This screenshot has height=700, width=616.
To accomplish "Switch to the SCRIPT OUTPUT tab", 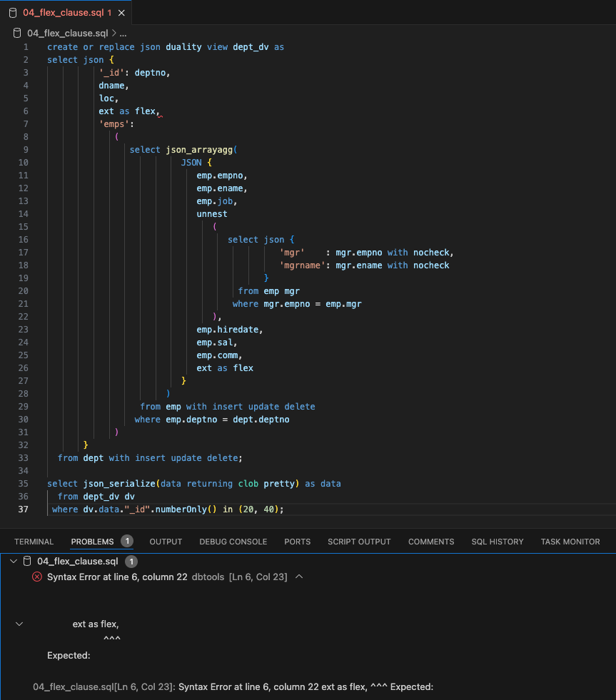I will point(359,542).
